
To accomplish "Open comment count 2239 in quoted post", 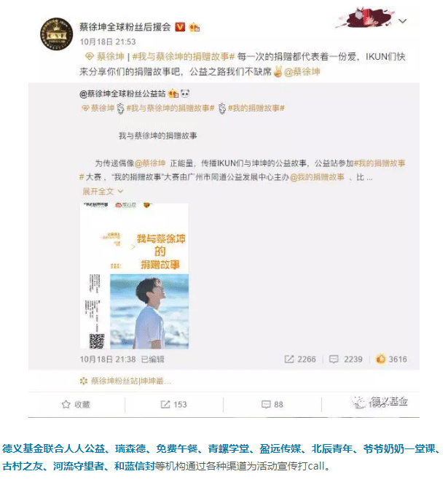I will (x=353, y=359).
